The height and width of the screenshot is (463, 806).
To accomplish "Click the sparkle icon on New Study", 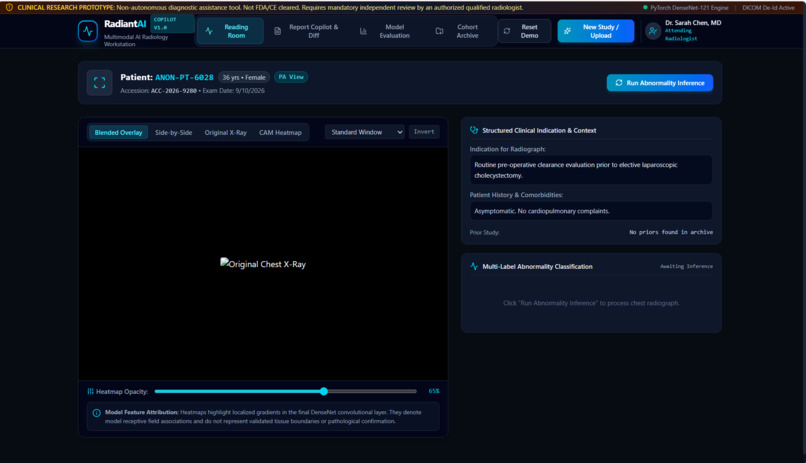I will (x=567, y=31).
